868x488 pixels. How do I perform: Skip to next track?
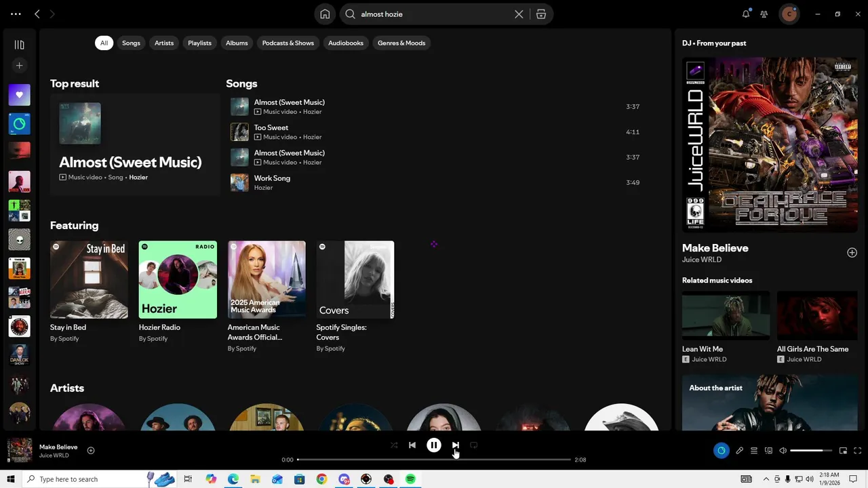tap(456, 445)
